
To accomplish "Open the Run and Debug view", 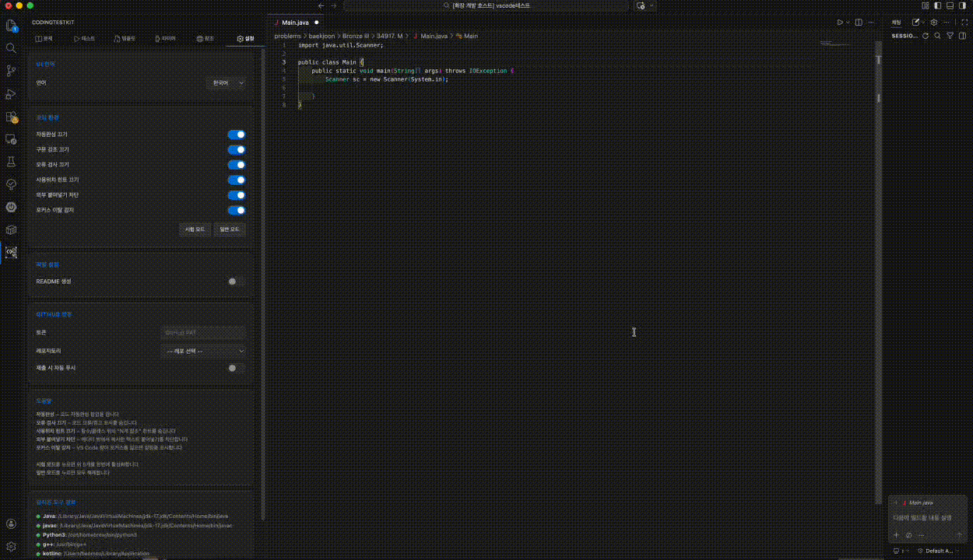I will point(11,93).
